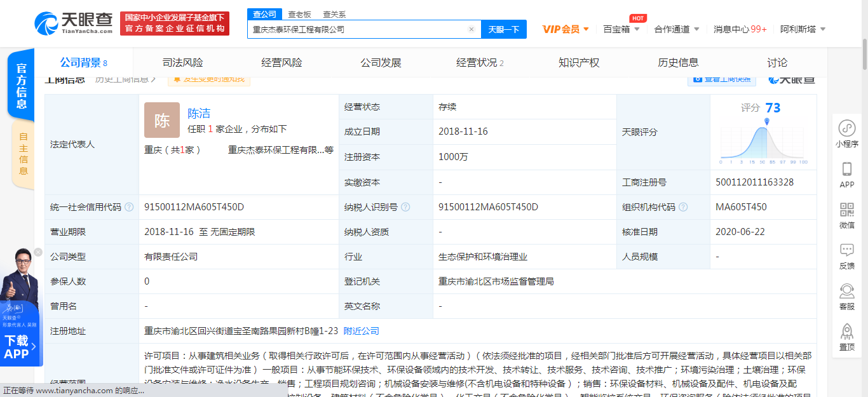Image resolution: width=868 pixels, height=397 pixels.
Task: Expand the VIP会员 dropdown
Action: (x=585, y=29)
